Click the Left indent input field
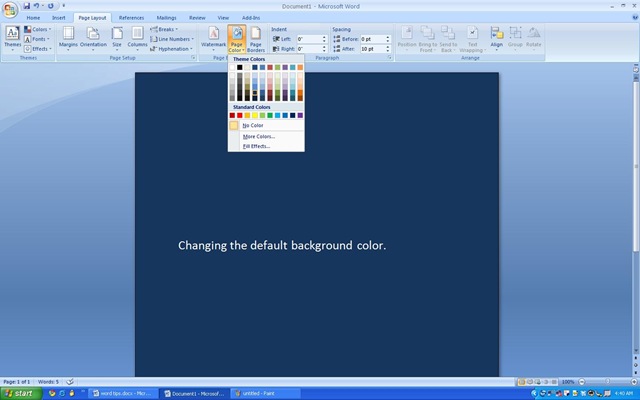Viewport: 640px width, 400px height. click(x=309, y=39)
